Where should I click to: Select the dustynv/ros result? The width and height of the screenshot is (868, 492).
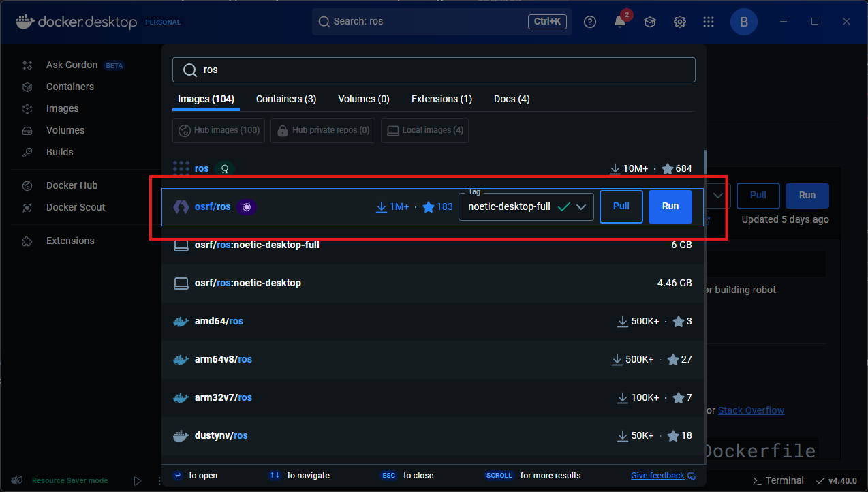(x=433, y=436)
